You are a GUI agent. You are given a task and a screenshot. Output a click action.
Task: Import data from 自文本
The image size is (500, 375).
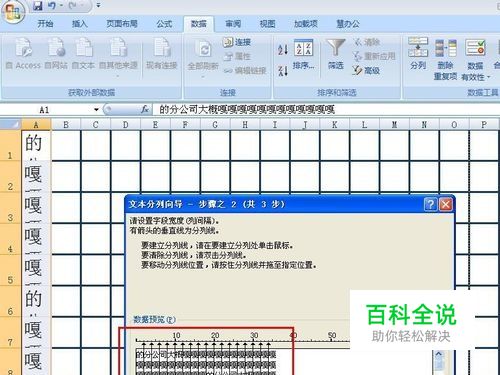click(84, 53)
